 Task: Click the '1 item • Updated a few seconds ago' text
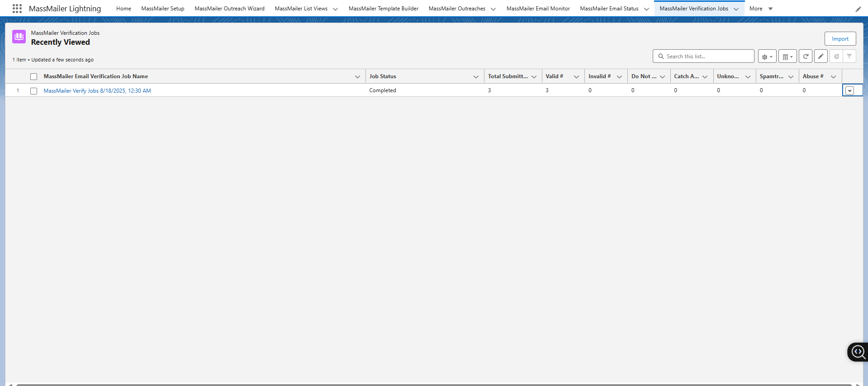53,60
